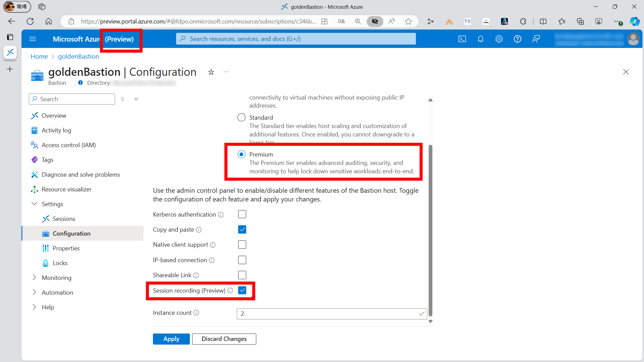The width and height of the screenshot is (644, 362).
Task: Open the notifications bell
Action: (x=481, y=39)
